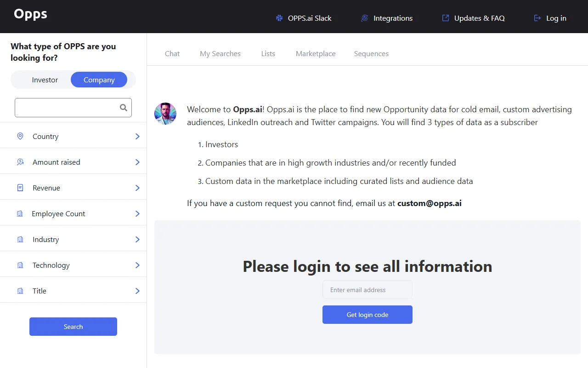
Task: Click the assistant avatar thumbnail
Action: 165,114
